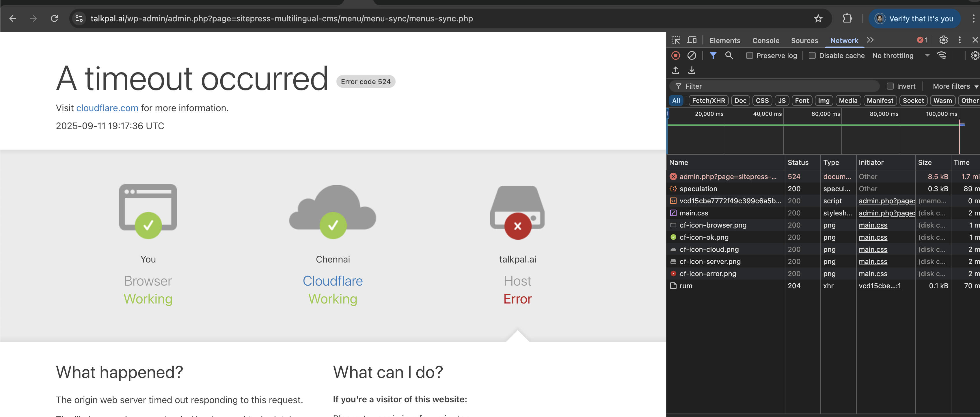Show more DevTools tabs
The height and width of the screenshot is (417, 980).
click(x=870, y=40)
